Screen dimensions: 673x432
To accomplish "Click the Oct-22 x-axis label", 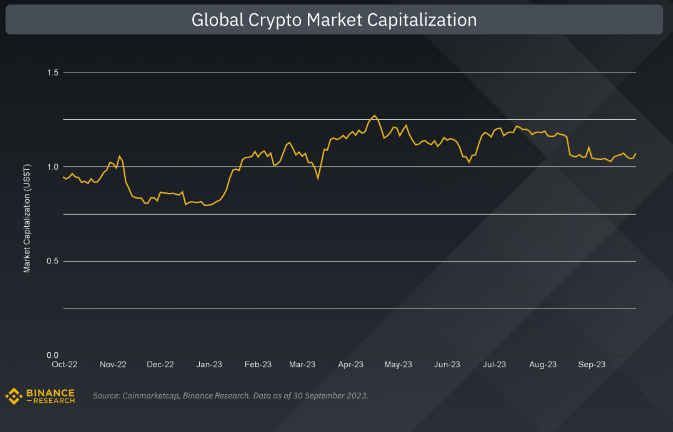I will (64, 364).
